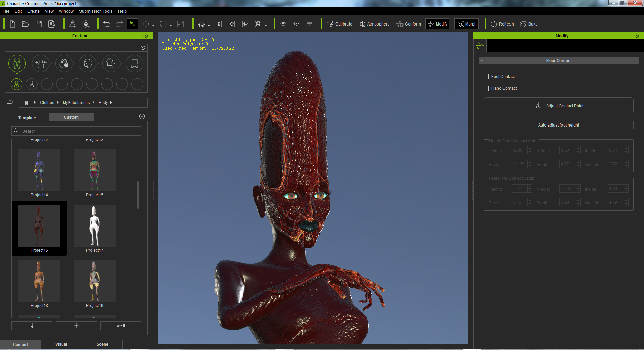Click the Save project icon
Screen dimensions: 644x350
point(39,24)
